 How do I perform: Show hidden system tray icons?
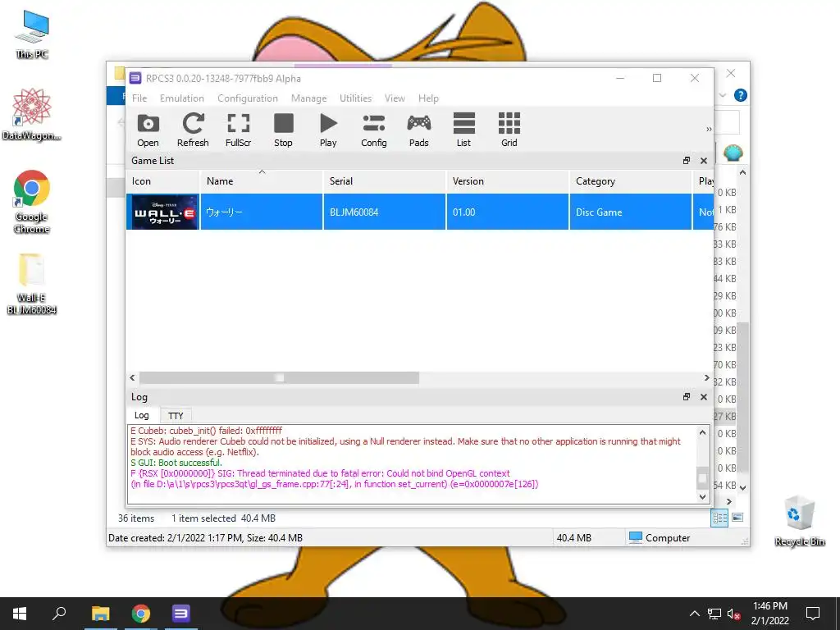[694, 614]
